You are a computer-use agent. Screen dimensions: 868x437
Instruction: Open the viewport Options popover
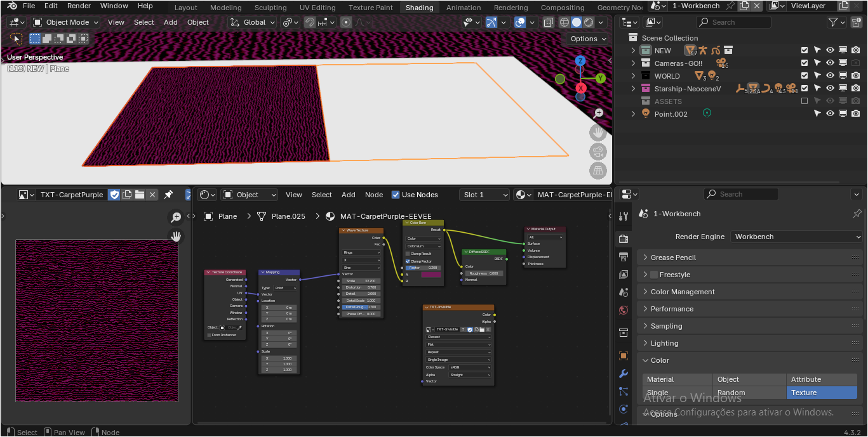585,39
